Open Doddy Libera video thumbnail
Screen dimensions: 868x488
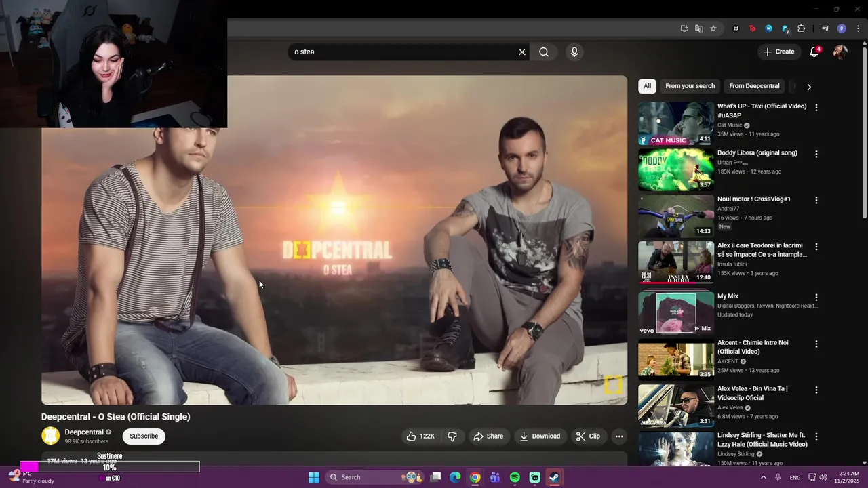coord(675,169)
